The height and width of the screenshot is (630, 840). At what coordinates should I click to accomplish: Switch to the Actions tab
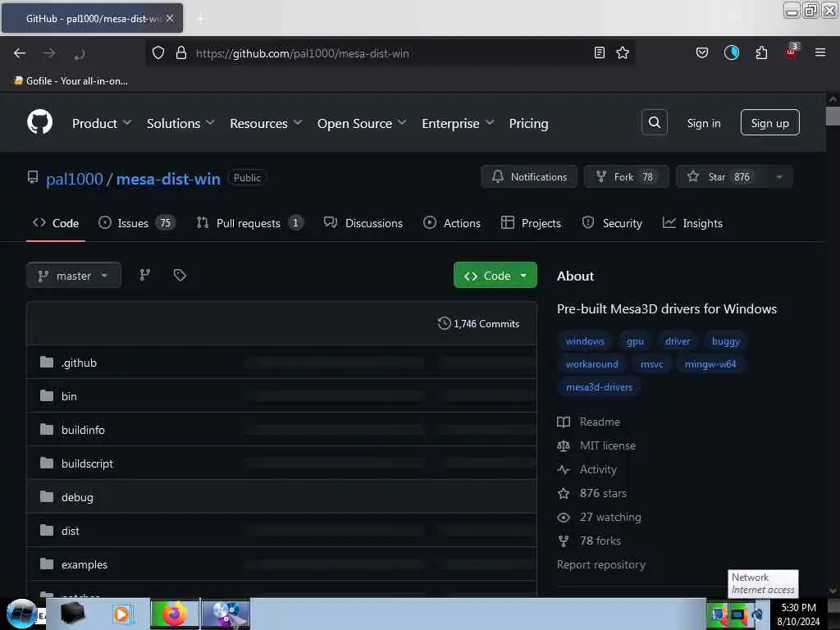[452, 223]
